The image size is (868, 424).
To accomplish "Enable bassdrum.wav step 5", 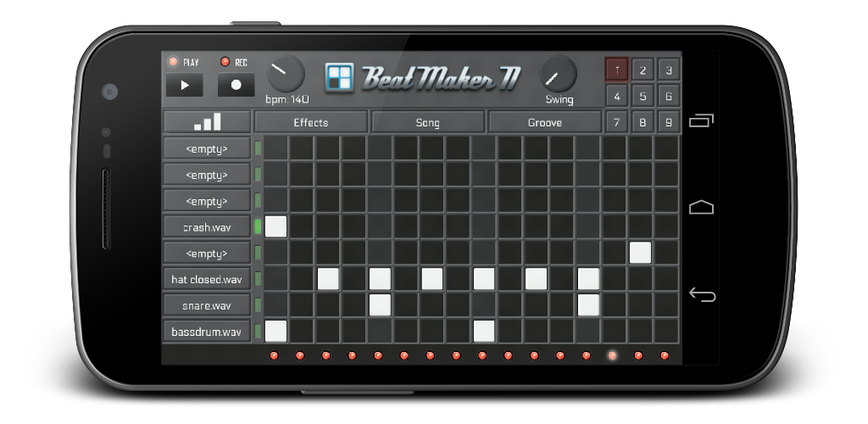I will pyautogui.click(x=380, y=332).
